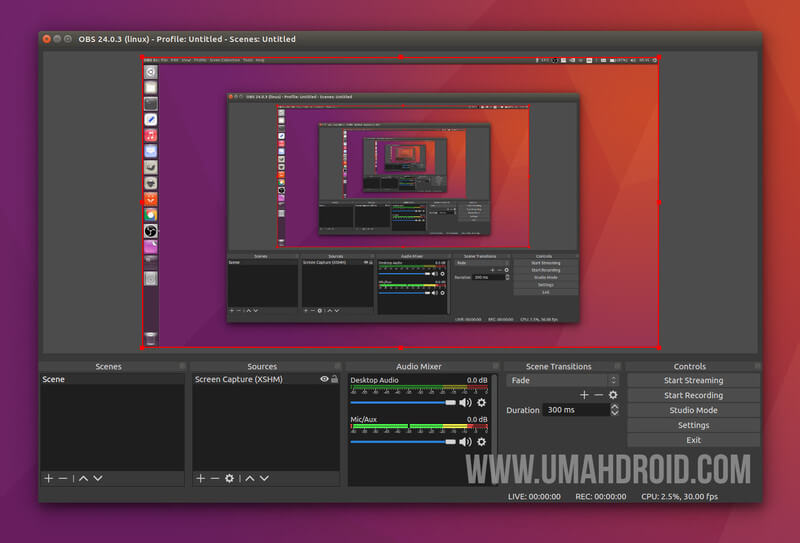Click the 'Controls' panel title
Viewport: 800px width, 543px height.
tap(689, 366)
